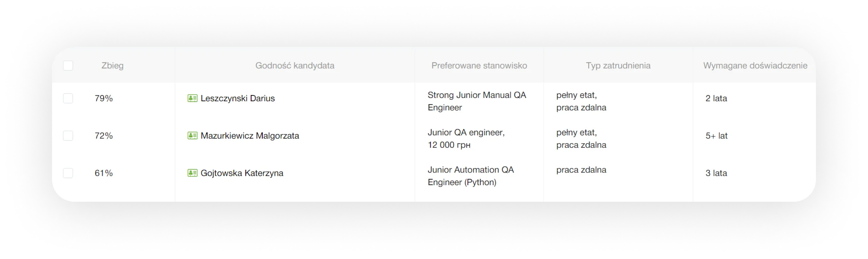This screenshot has height=259, width=868.
Task: Click Wymagane doświadczenie column header
Action: [755, 65]
